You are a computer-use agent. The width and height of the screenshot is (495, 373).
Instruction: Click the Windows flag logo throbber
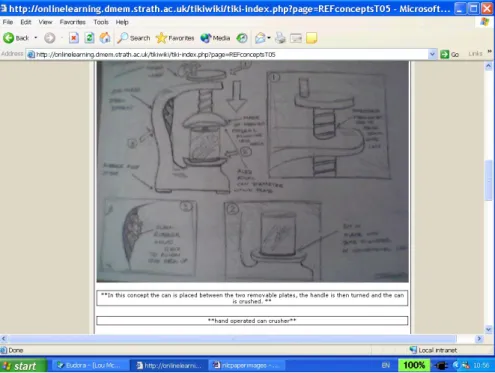coord(485,22)
